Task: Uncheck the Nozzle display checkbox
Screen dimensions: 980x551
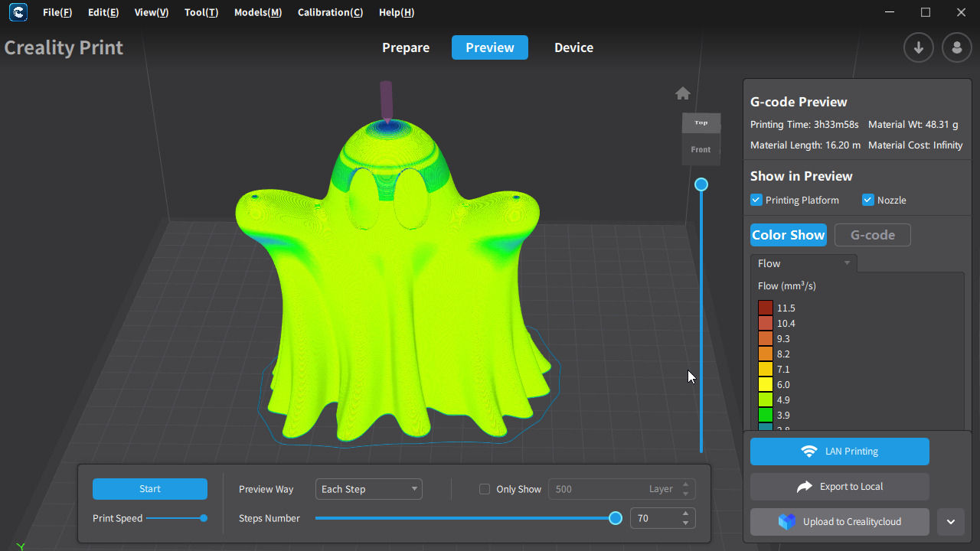Action: tap(868, 201)
